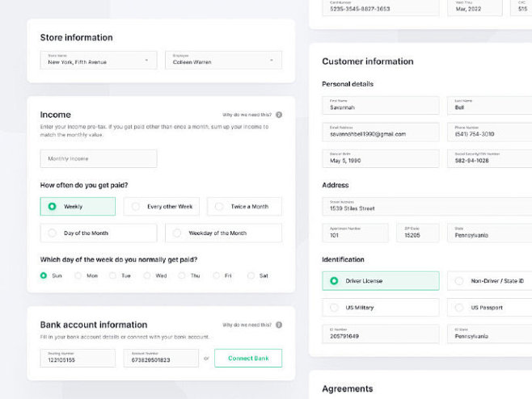This screenshot has width=532, height=399.
Task: Choose US Military identification option
Action: tap(380, 308)
